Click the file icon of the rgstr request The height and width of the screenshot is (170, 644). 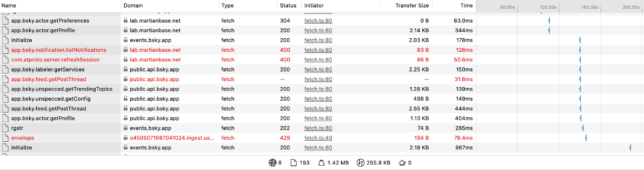5,128
